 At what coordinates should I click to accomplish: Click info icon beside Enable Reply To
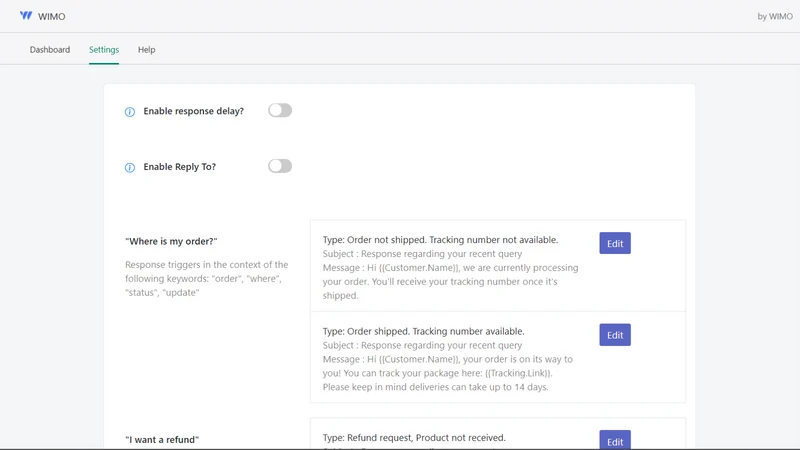130,167
